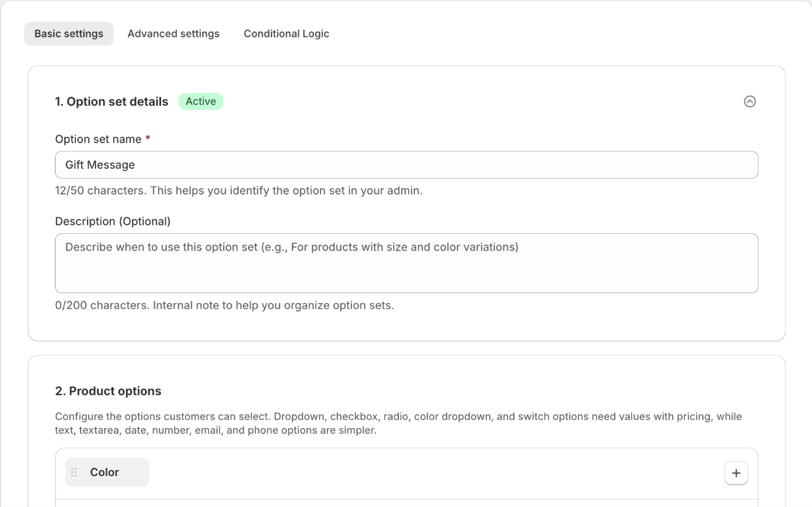Image resolution: width=812 pixels, height=507 pixels.
Task: Click the drag handle beside Color
Action: coord(74,473)
